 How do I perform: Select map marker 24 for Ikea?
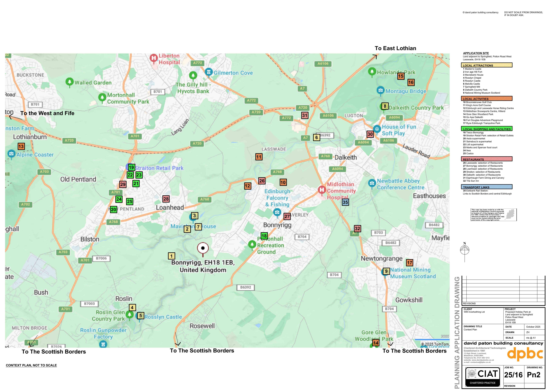tap(119, 199)
